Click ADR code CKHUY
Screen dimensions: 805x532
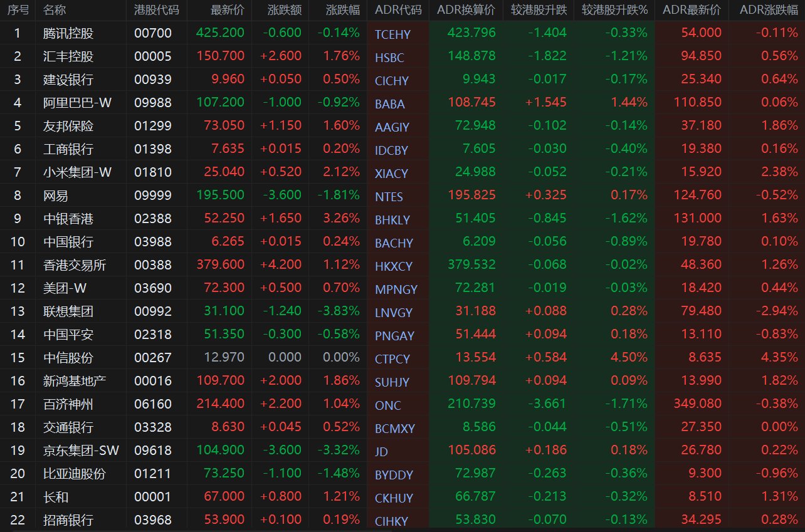click(394, 498)
